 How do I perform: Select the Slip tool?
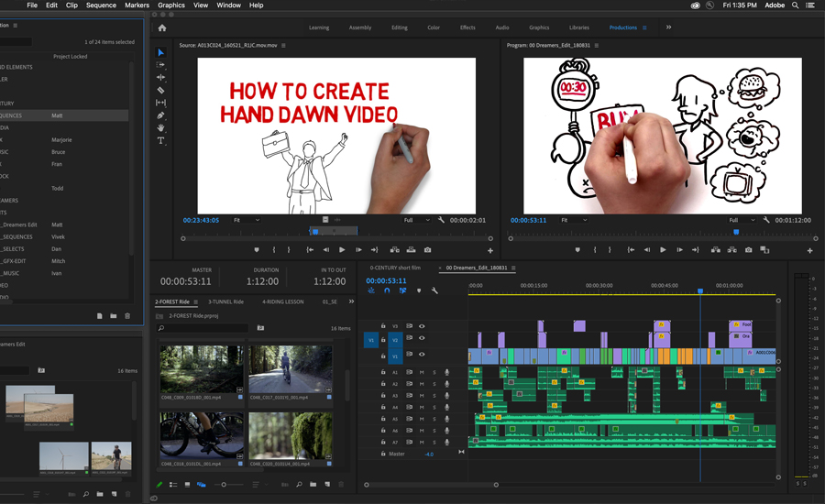point(161,103)
